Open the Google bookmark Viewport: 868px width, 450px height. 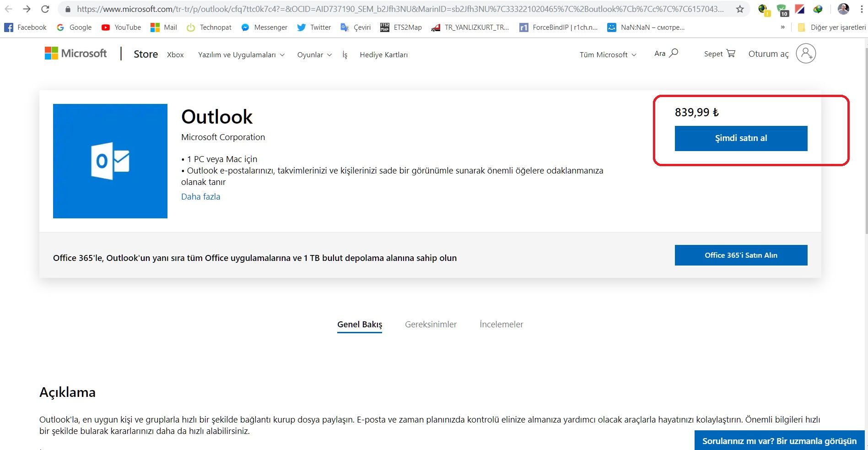pos(74,27)
